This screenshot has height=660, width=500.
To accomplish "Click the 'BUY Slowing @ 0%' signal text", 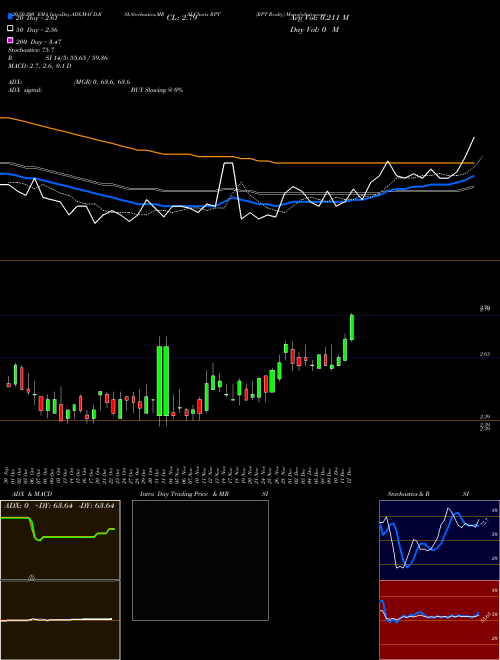I will pyautogui.click(x=157, y=90).
